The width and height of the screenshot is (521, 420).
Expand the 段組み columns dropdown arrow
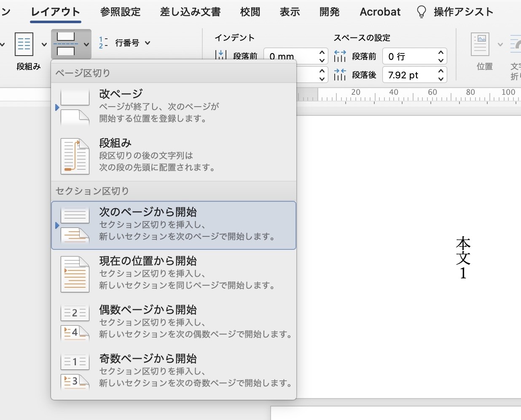(x=44, y=44)
